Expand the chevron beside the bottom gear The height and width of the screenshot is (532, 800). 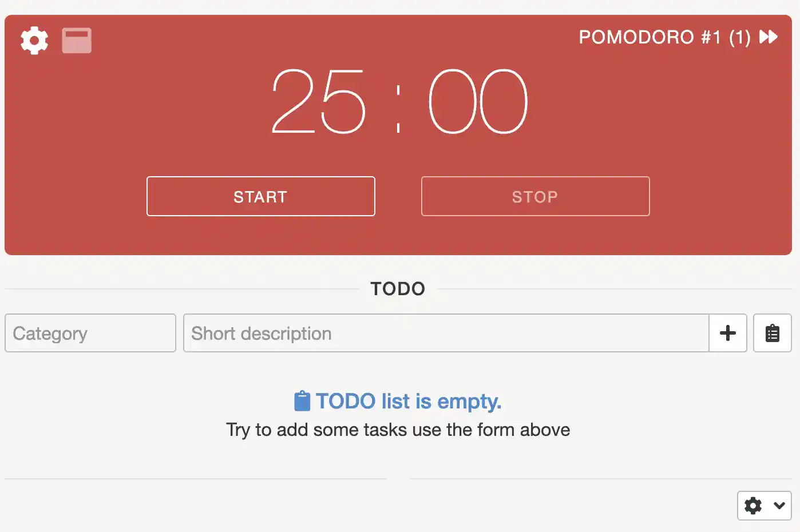779,506
